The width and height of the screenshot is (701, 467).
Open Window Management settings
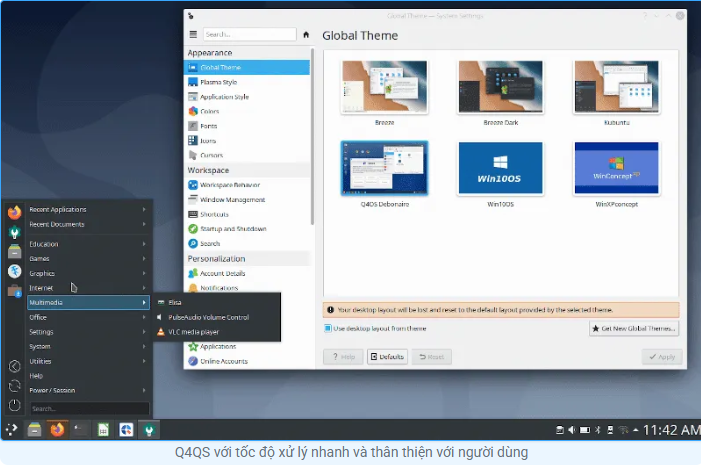[x=247, y=199]
